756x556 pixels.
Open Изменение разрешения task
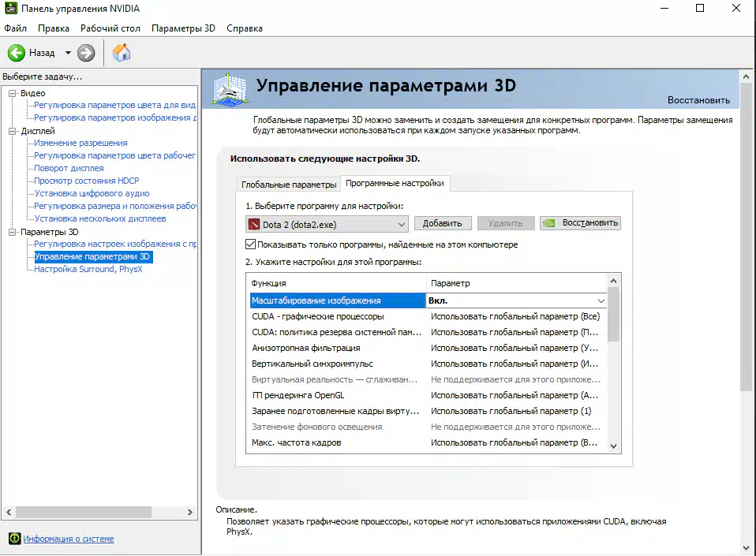click(x=80, y=143)
